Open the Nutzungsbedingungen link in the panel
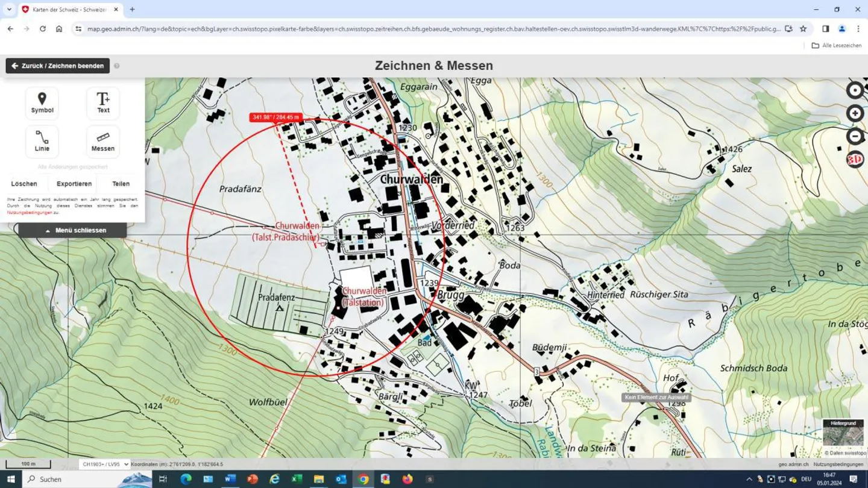868x488 pixels. (30, 213)
